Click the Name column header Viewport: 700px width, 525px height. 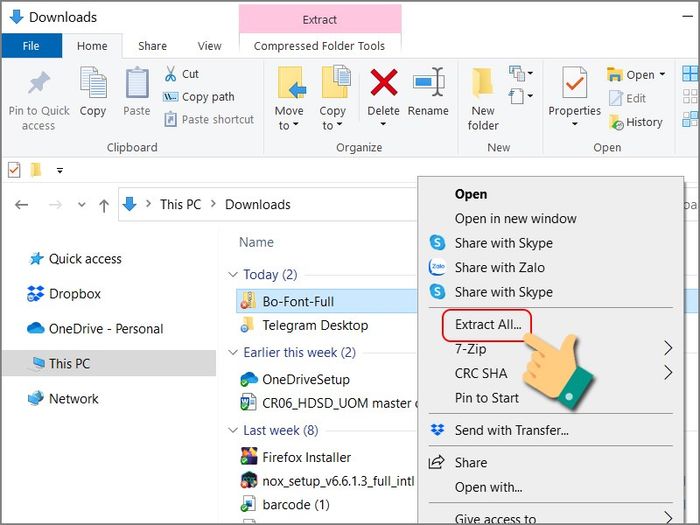click(256, 242)
